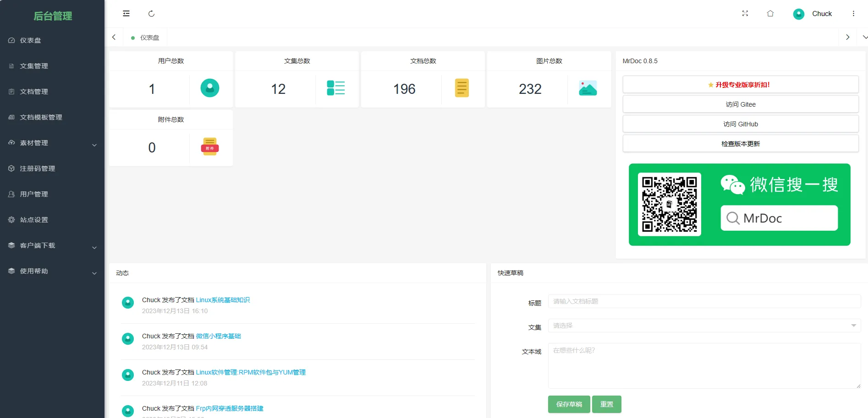The height and width of the screenshot is (418, 868).
Task: Expand the 使用帮助 sidebar submenu
Action: (x=52, y=271)
